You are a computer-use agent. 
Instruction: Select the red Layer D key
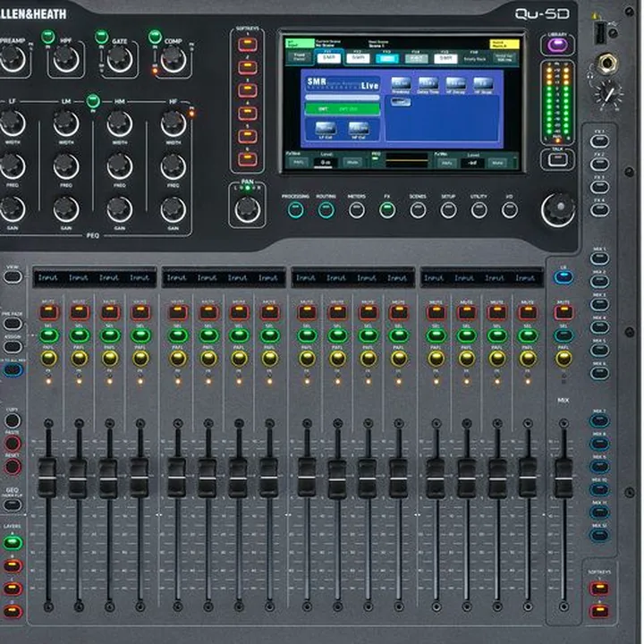point(13,612)
